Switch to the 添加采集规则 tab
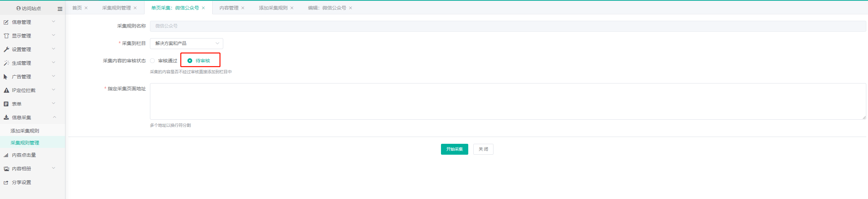The width and height of the screenshot is (868, 199). (x=273, y=8)
